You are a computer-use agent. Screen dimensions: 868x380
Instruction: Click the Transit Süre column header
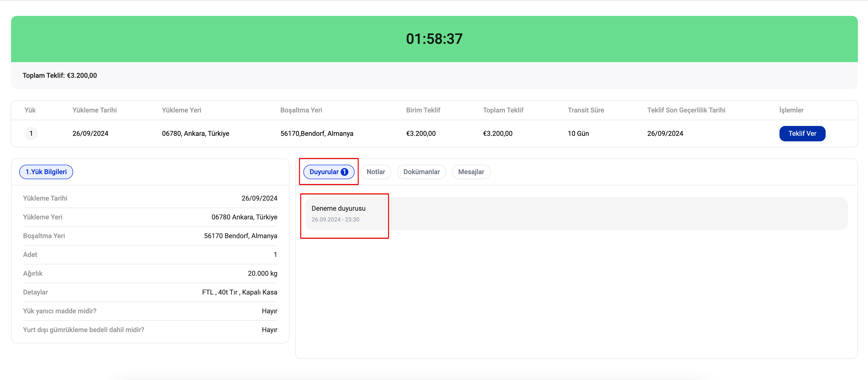point(585,110)
